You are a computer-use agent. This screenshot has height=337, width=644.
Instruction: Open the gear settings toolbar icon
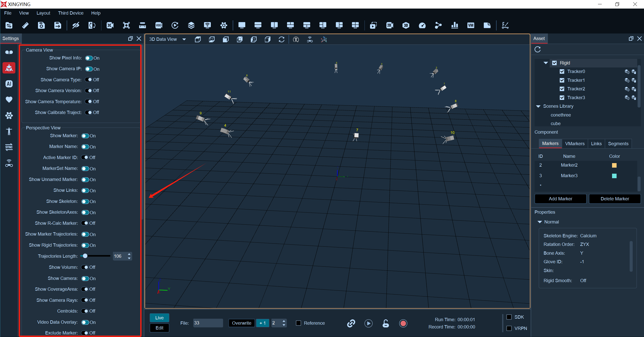(x=224, y=25)
